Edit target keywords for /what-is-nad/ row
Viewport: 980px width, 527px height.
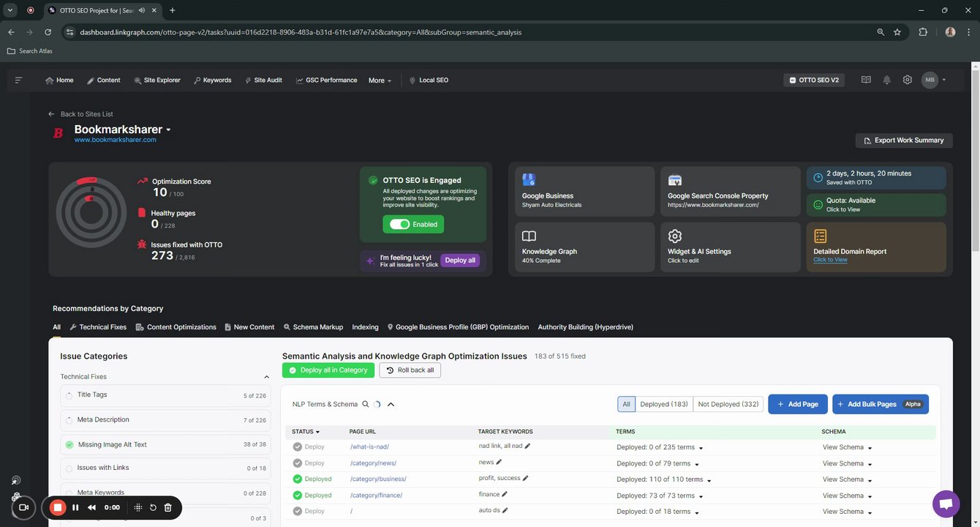[527, 446]
